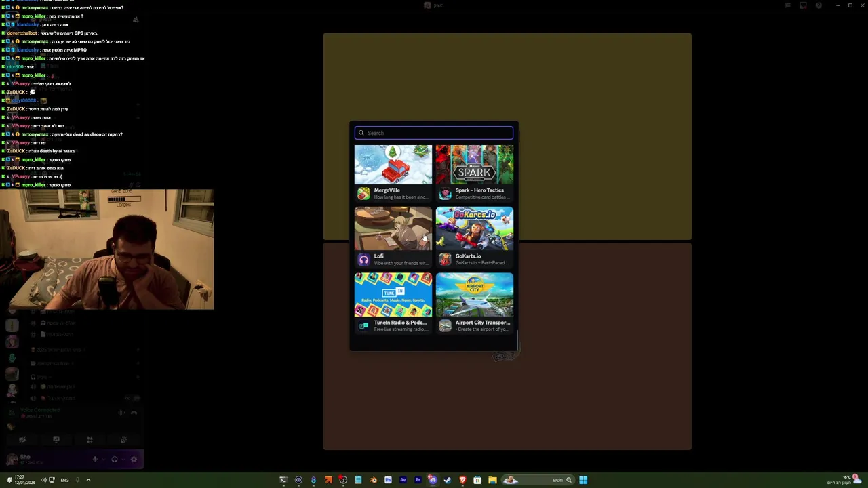
Task: Select "Airport City Transpor..." title
Action: click(x=483, y=323)
